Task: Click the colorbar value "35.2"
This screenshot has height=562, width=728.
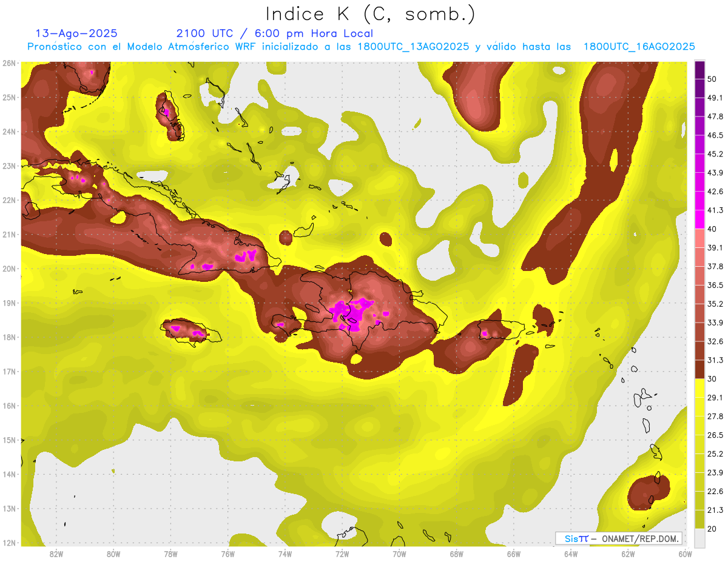Action: (x=715, y=304)
